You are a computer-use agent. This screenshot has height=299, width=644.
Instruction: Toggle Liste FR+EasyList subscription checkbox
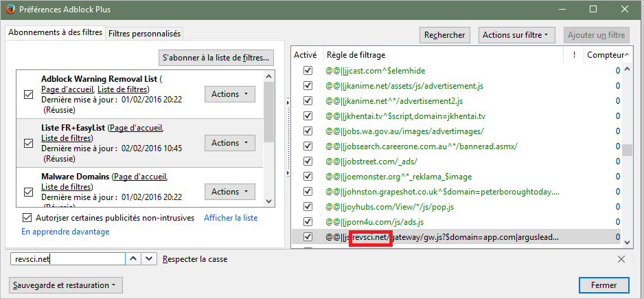pos(29,143)
